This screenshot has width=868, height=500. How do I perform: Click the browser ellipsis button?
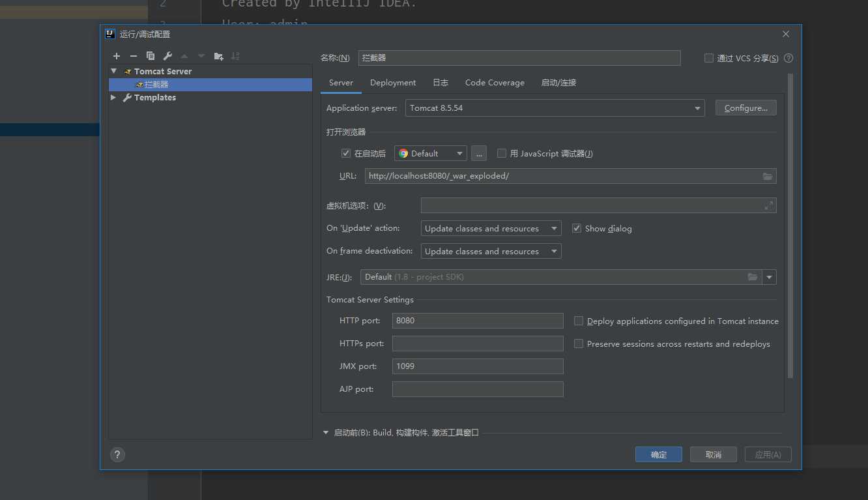pyautogui.click(x=479, y=153)
